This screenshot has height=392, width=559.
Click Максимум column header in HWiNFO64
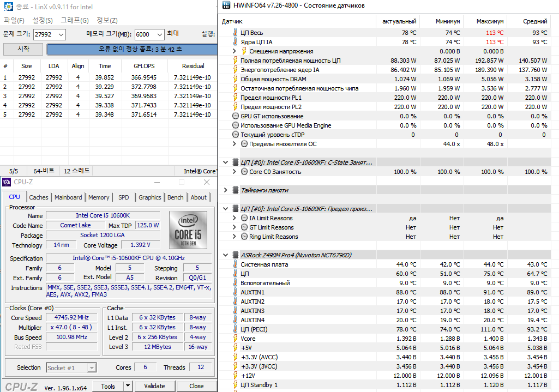tap(485, 21)
